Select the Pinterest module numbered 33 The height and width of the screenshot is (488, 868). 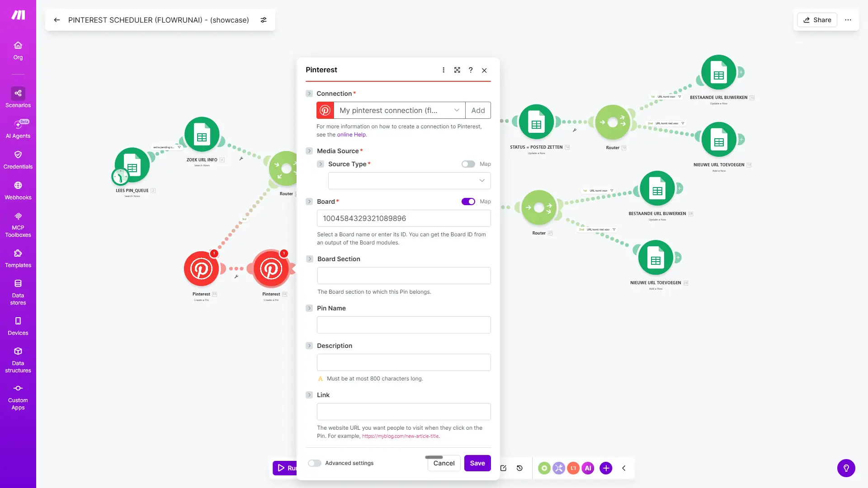pyautogui.click(x=201, y=269)
